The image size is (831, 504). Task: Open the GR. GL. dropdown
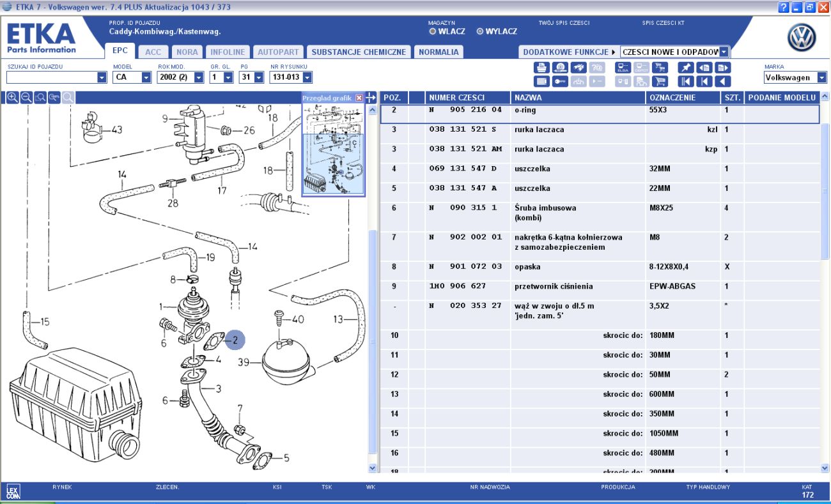coord(229,77)
